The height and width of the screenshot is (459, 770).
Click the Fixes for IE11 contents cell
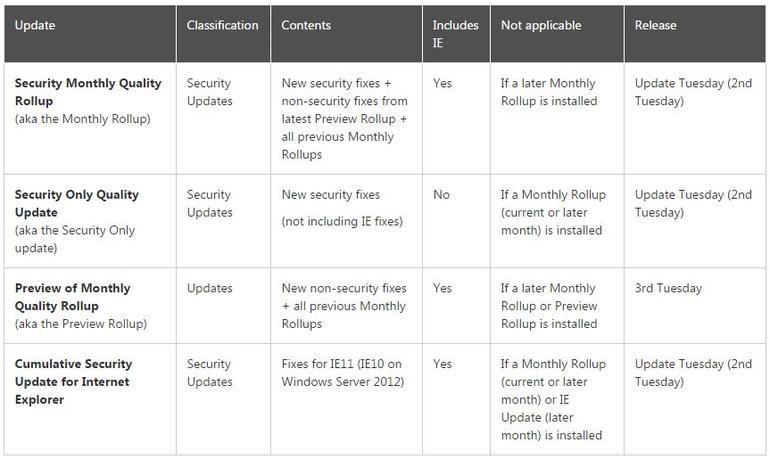pyautogui.click(x=344, y=373)
